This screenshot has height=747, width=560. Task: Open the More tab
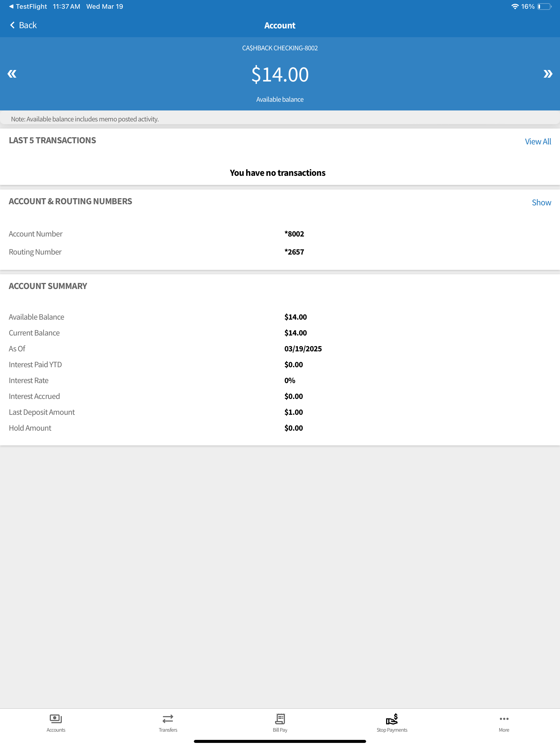click(504, 723)
